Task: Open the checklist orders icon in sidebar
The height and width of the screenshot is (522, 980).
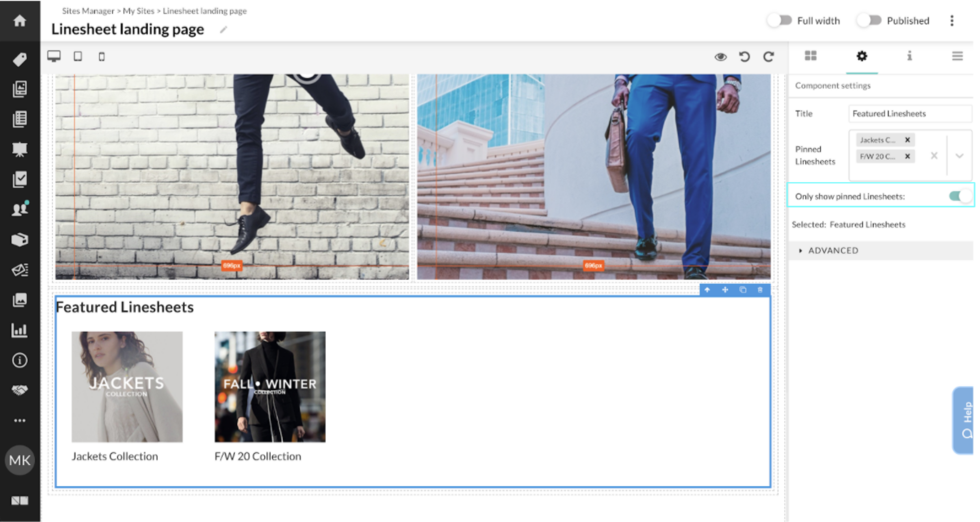Action: 20,179
